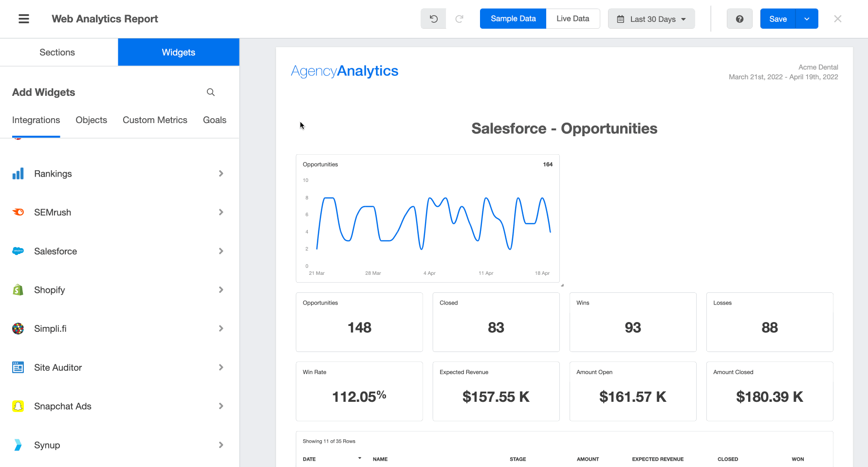Image resolution: width=868 pixels, height=467 pixels.
Task: Open the Last 30 Days dropdown
Action: [x=651, y=19]
